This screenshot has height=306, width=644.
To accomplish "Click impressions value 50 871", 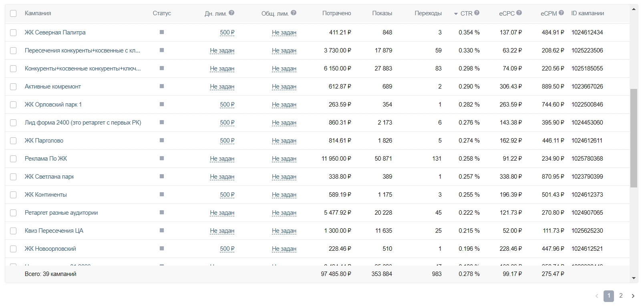I will click(383, 159).
